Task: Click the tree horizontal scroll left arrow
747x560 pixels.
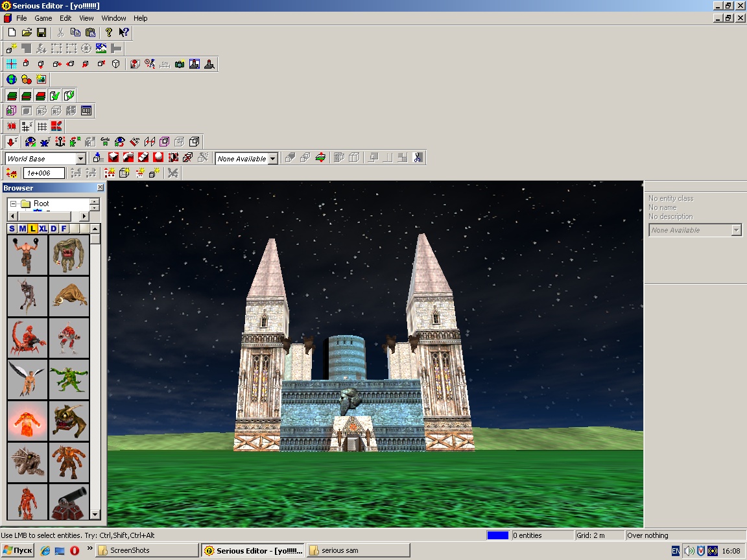Action: click(12, 216)
